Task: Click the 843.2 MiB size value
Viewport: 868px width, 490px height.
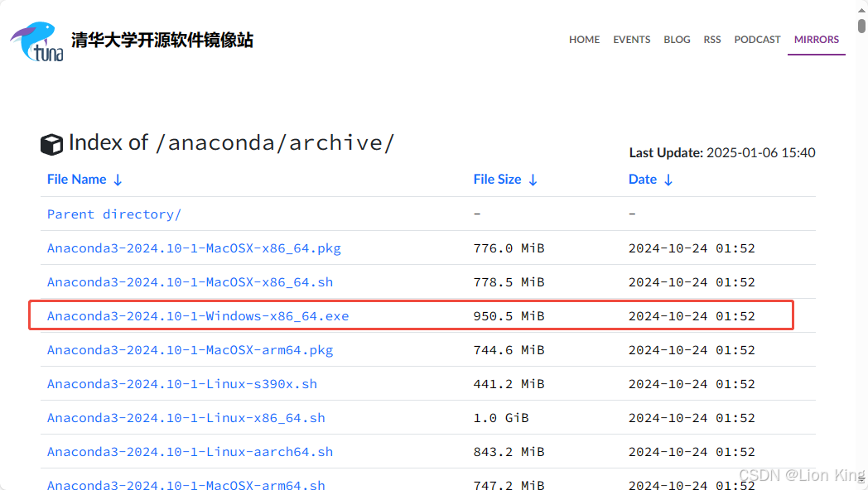Action: coord(509,452)
